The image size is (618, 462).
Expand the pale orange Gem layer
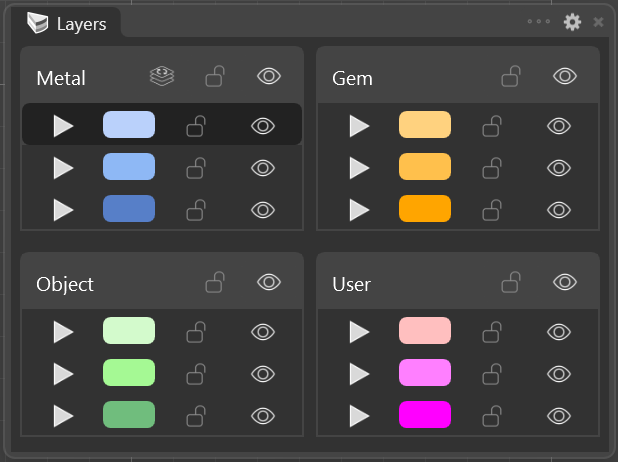(x=359, y=126)
